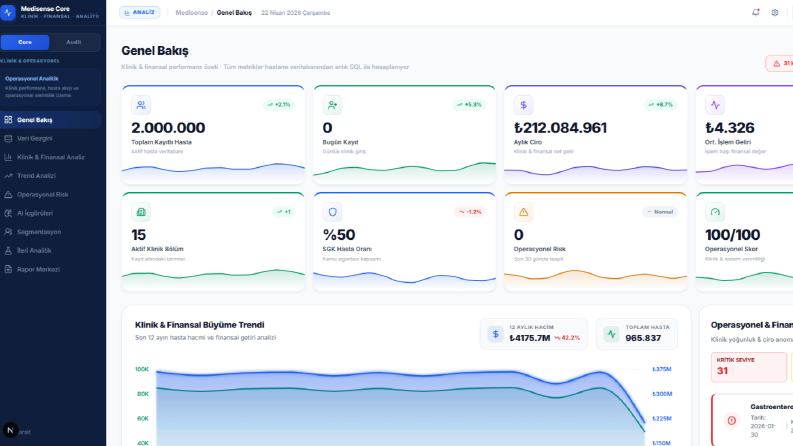The image size is (793, 446).
Task: Click the AI İçgörüleri brain icon
Action: click(x=8, y=213)
